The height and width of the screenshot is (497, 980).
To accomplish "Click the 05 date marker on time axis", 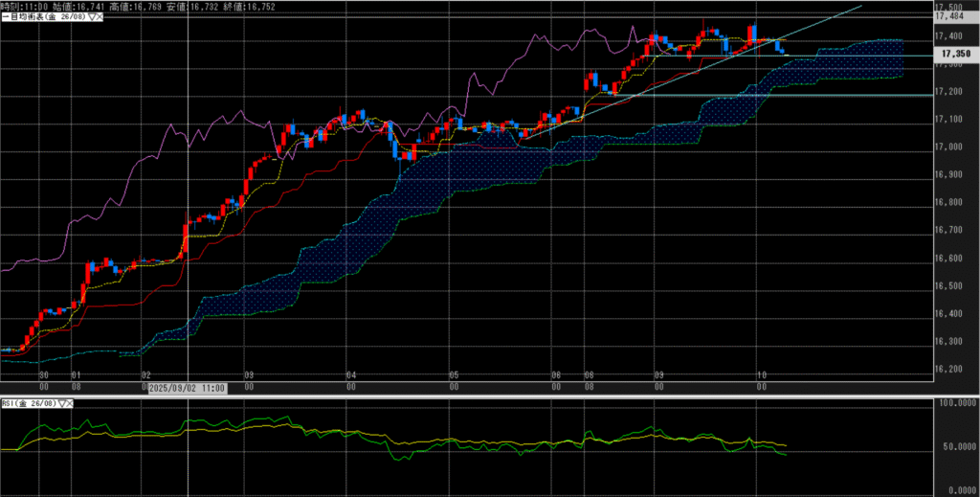I will [x=454, y=374].
